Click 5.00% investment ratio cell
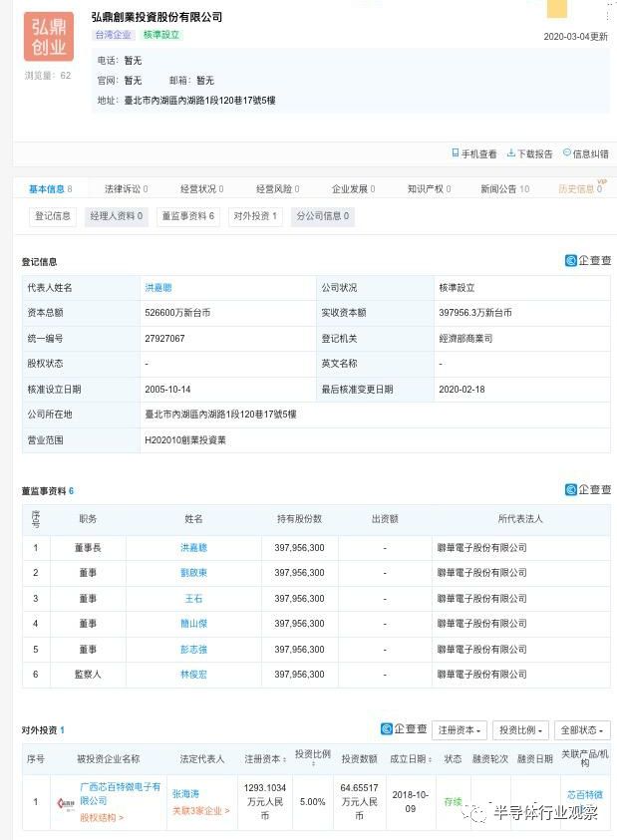Image resolution: width=617 pixels, height=840 pixels. 313,802
